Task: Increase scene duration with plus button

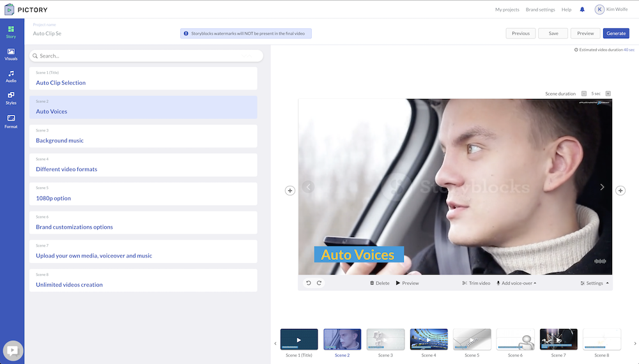Action: [x=608, y=94]
